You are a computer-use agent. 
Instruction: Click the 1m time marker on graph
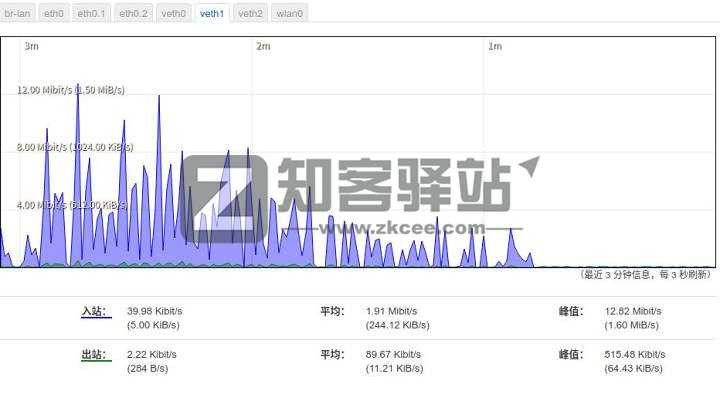(x=495, y=46)
